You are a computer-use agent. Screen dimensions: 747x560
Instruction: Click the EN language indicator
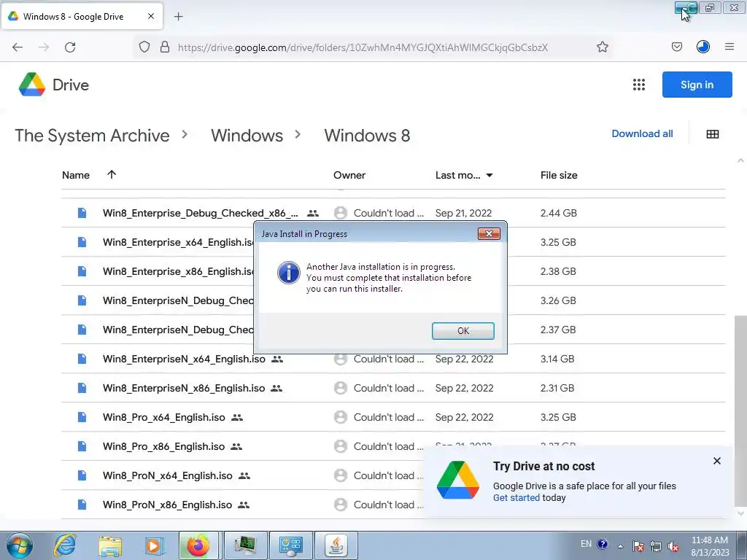(x=586, y=544)
